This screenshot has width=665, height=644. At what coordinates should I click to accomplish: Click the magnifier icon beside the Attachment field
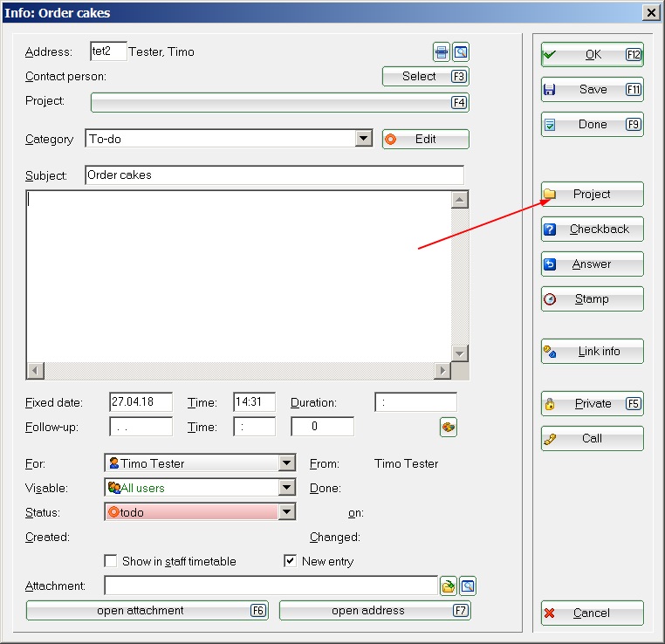coord(468,586)
